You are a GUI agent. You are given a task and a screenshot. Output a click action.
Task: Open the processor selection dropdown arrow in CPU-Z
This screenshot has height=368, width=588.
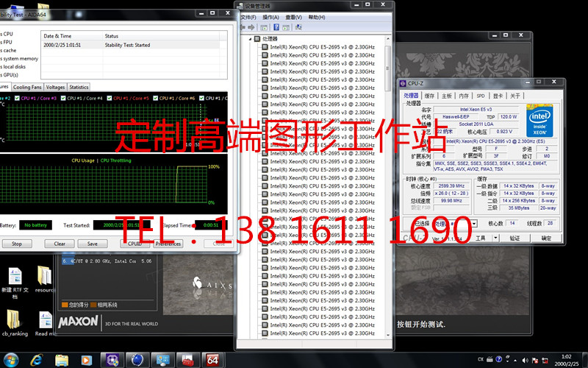pyautogui.click(x=474, y=224)
